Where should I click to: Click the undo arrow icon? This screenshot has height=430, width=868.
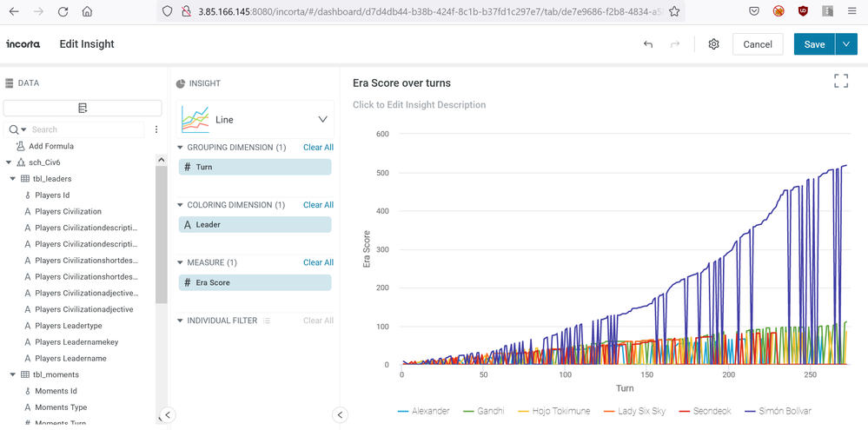pyautogui.click(x=648, y=44)
